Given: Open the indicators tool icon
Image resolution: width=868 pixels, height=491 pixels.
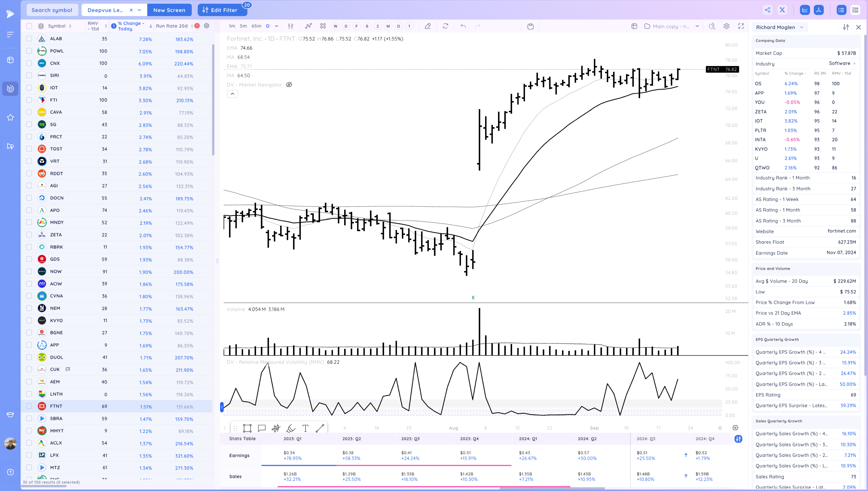Looking at the screenshot, I should point(308,26).
